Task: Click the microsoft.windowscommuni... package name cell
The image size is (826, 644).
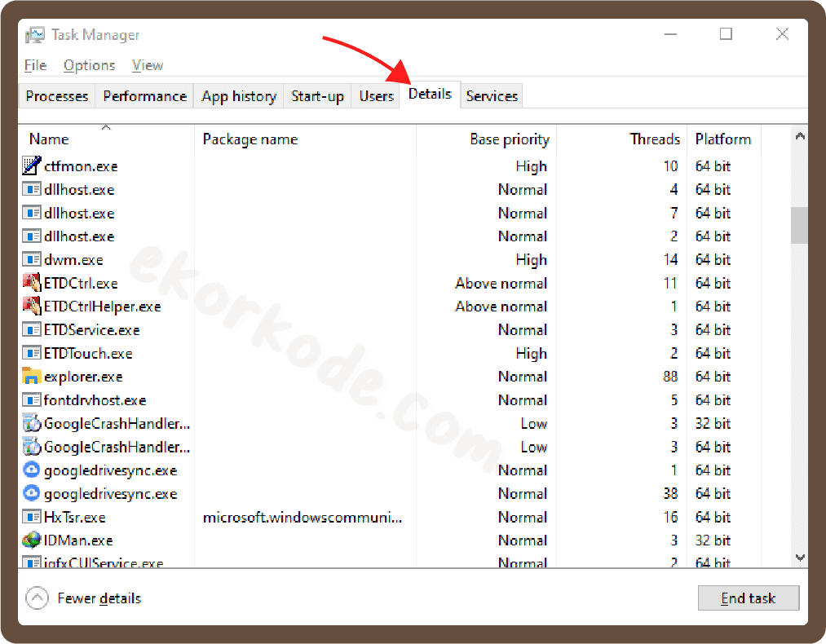Action: point(303,517)
